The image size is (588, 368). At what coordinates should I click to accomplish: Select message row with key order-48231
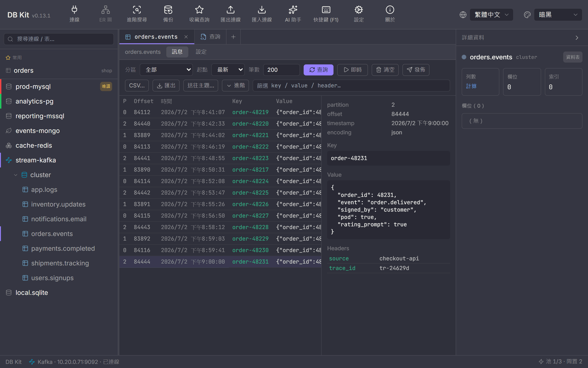point(220,262)
